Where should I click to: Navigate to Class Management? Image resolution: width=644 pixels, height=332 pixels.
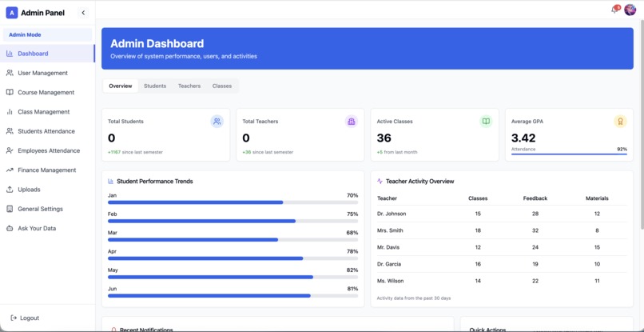click(x=47, y=112)
